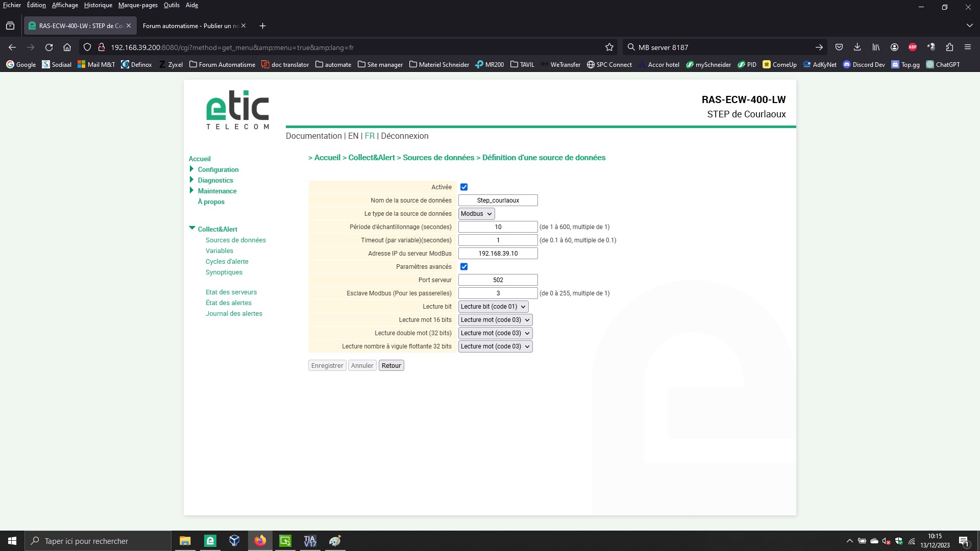The width and height of the screenshot is (980, 551).
Task: Open the Modbus data source type dropdown
Action: point(476,214)
